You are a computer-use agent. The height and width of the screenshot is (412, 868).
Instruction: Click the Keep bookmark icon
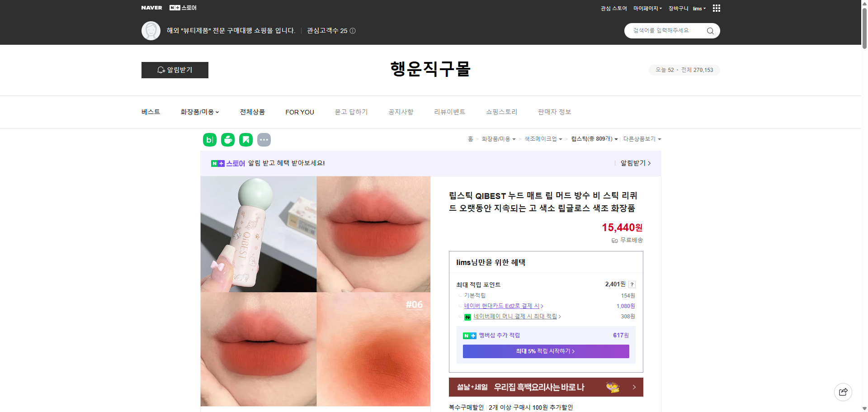(x=245, y=140)
